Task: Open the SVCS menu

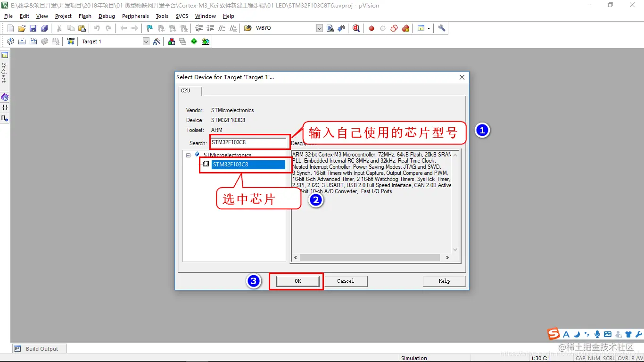Action: point(182,16)
